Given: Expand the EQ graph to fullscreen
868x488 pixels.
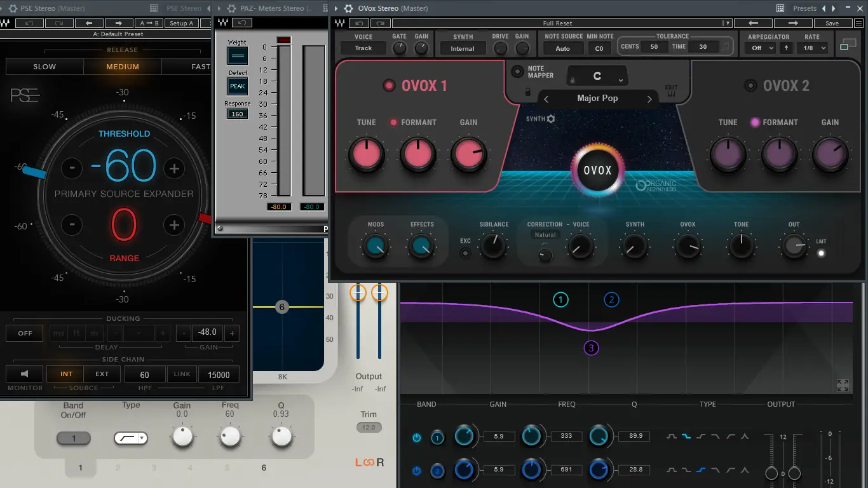Looking at the screenshot, I should click(843, 385).
